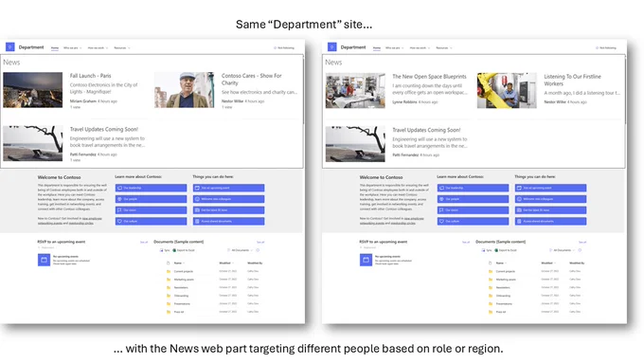Image resolution: width=644 pixels, height=363 pixels.
Task: Click Access shared documents button in Fall Launch screenshot
Action: click(x=229, y=221)
